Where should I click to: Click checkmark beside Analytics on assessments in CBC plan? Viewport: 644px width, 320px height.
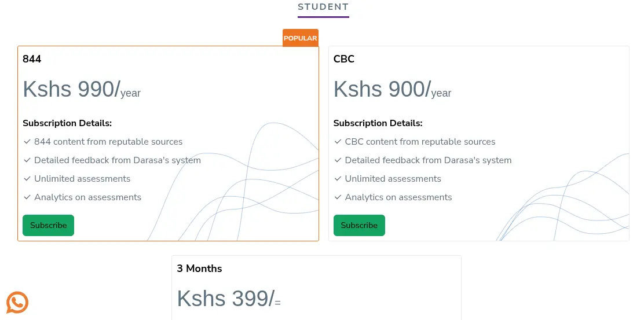[x=338, y=197]
